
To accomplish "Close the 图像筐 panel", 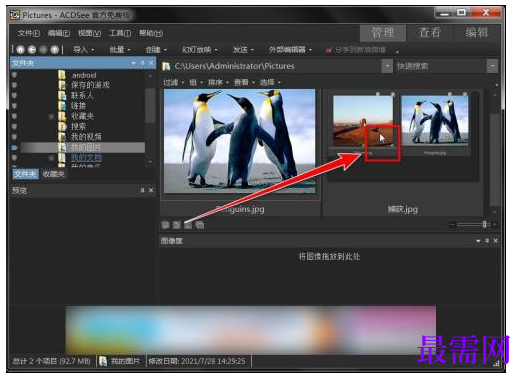I will (496, 241).
